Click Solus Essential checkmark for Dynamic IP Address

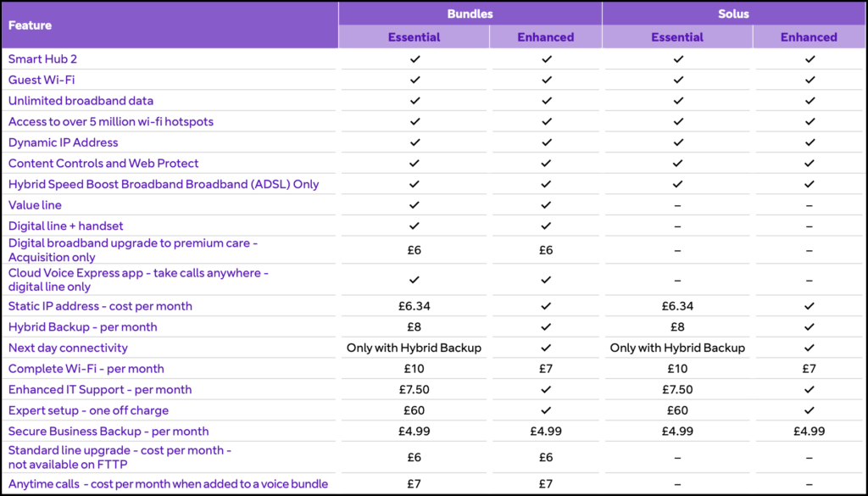[x=677, y=142]
